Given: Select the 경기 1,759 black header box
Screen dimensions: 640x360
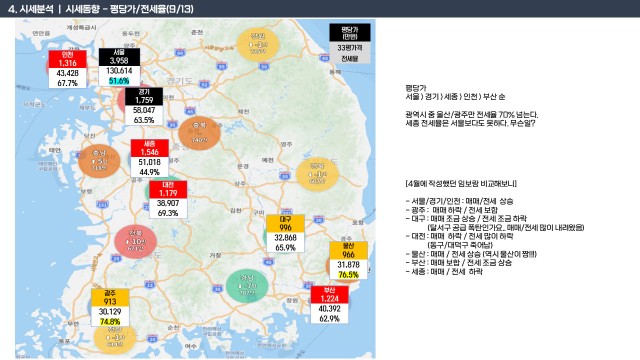Looking at the screenshot, I should (144, 96).
